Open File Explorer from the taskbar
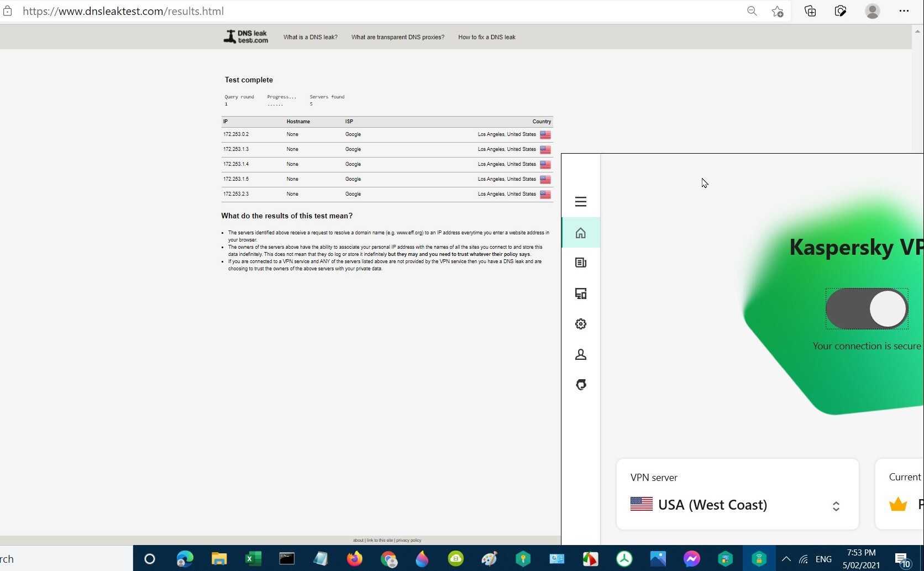The width and height of the screenshot is (924, 571). (219, 559)
